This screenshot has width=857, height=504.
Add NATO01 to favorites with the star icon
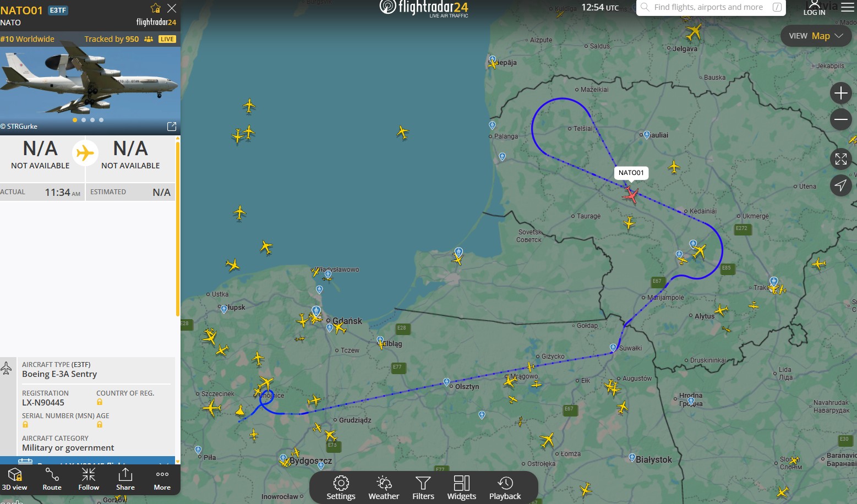tap(156, 8)
